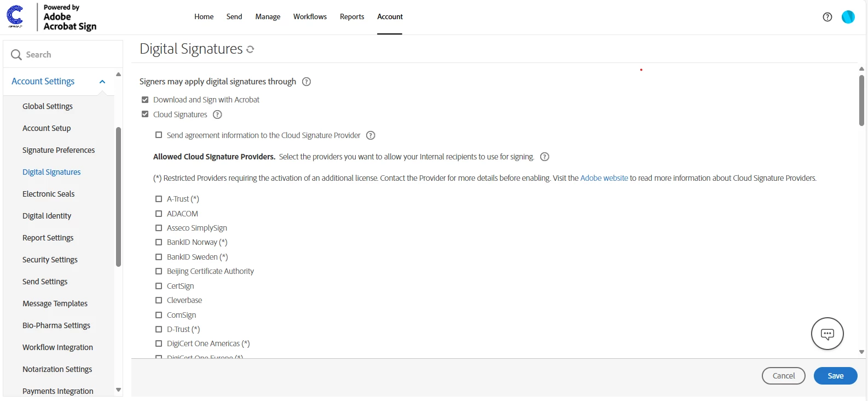Open Global Settings in sidebar
This screenshot has width=868, height=401.
pyautogui.click(x=48, y=106)
